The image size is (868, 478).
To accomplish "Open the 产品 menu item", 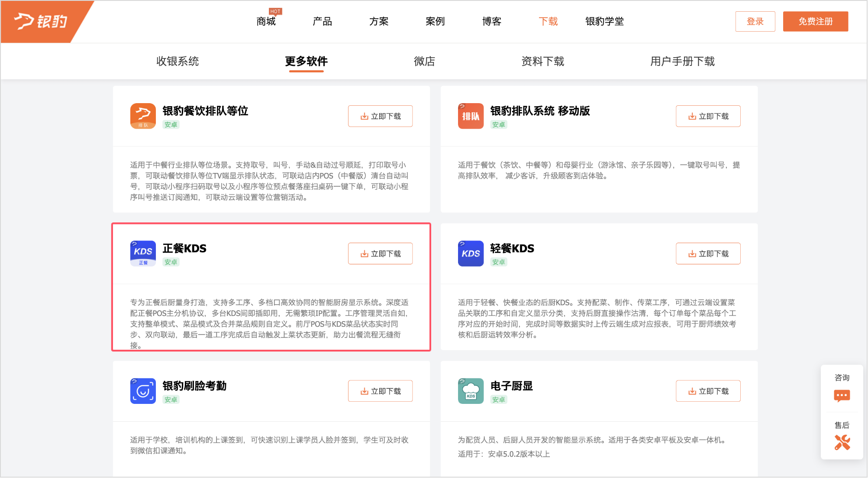I will (322, 21).
